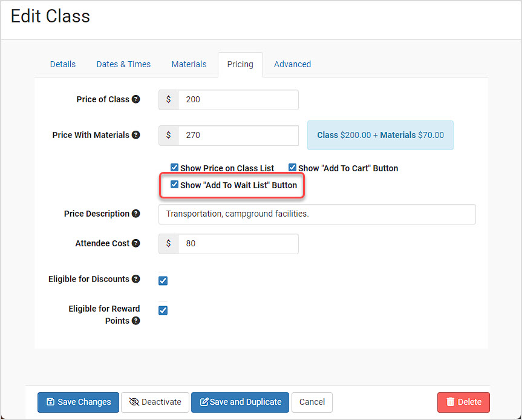The image size is (522, 420).
Task: Click the Delete button
Action: 463,402
